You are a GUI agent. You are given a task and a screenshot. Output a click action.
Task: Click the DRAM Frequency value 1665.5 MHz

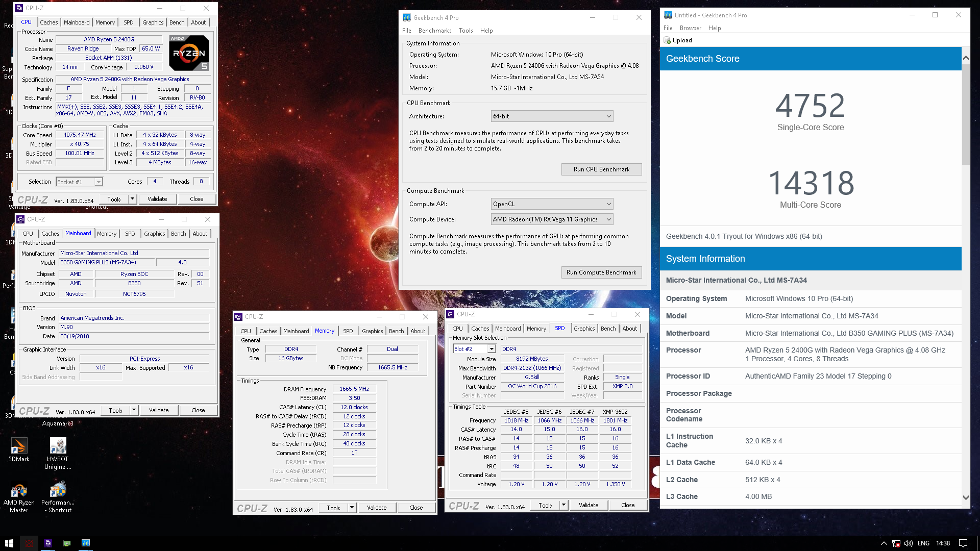pyautogui.click(x=354, y=389)
